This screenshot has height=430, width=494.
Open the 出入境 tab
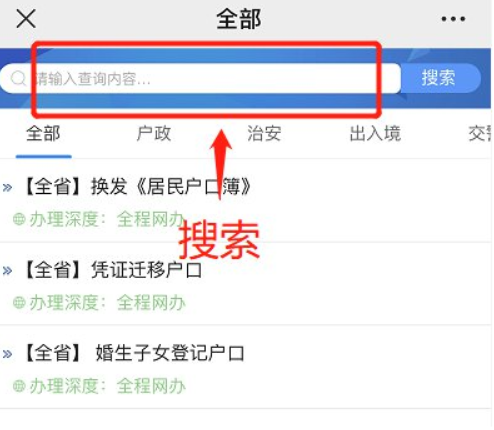tap(375, 133)
